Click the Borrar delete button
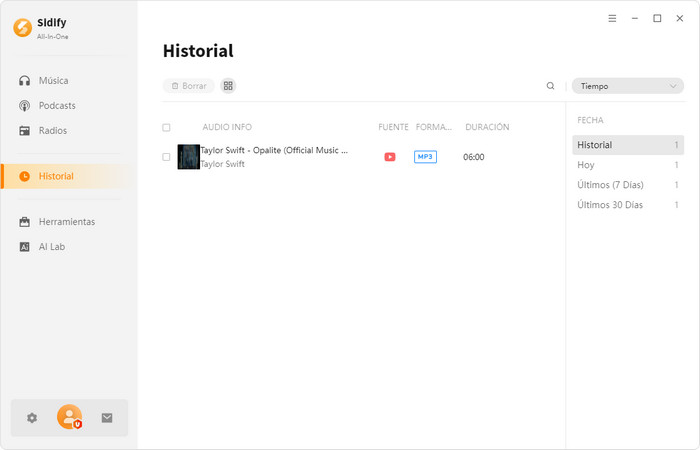The image size is (700, 450). pyautogui.click(x=189, y=86)
